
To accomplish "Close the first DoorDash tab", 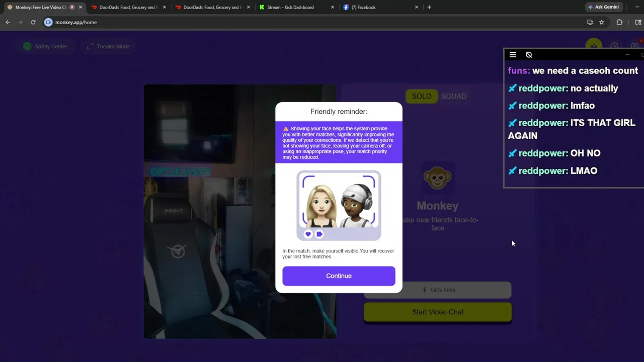I will 164,7.
